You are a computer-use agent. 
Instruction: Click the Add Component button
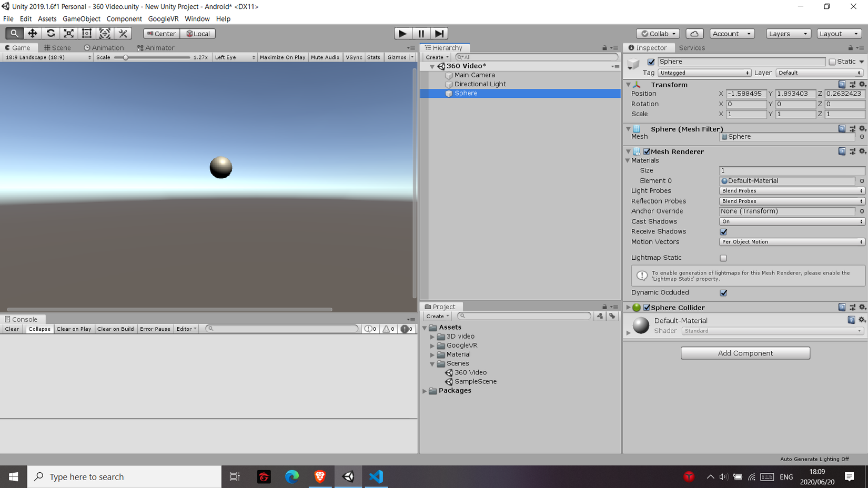(x=745, y=353)
